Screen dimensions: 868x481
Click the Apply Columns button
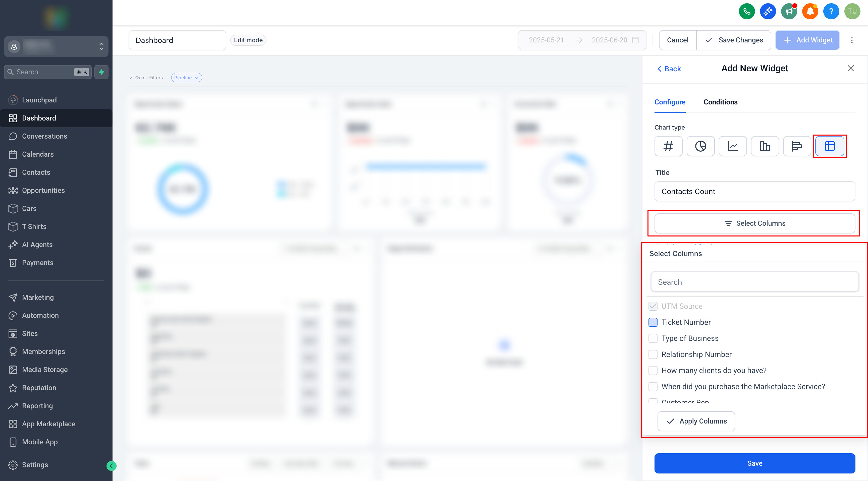pos(696,421)
